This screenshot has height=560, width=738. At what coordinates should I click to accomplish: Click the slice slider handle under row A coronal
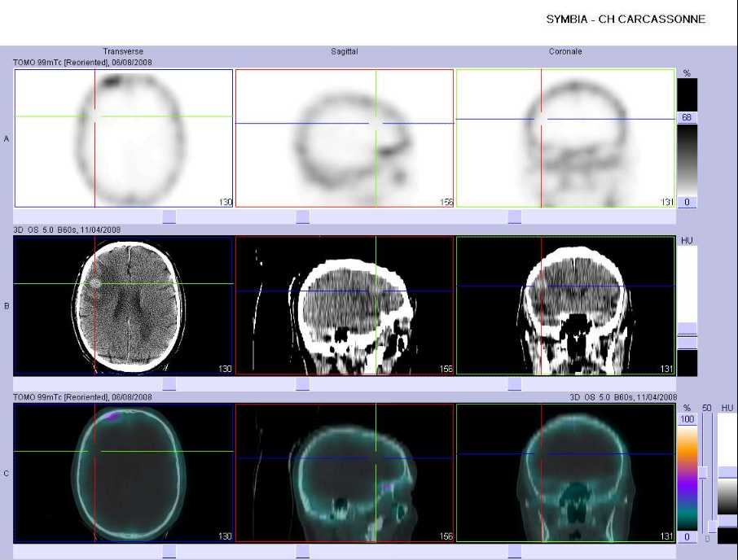tap(515, 217)
